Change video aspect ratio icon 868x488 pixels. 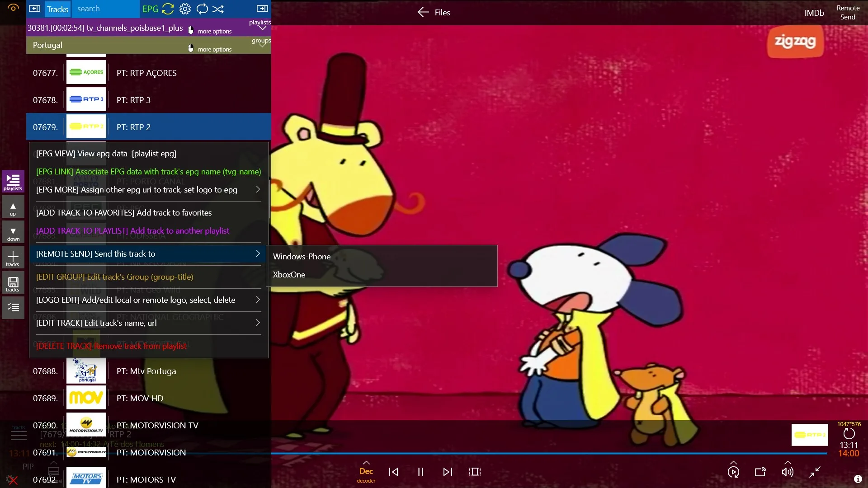click(475, 472)
